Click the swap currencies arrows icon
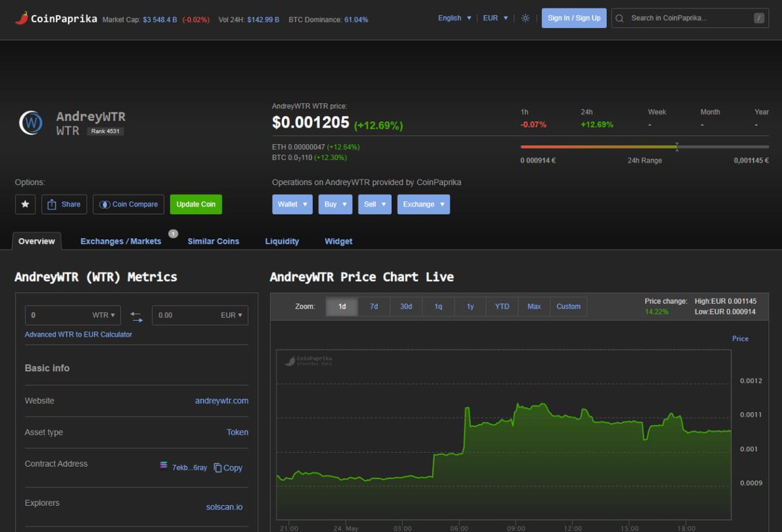 click(x=136, y=316)
